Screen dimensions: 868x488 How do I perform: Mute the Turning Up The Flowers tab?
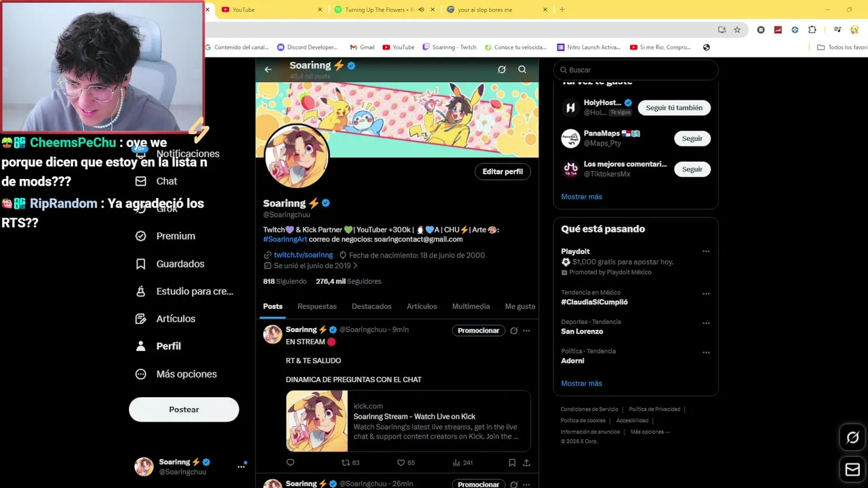[421, 9]
